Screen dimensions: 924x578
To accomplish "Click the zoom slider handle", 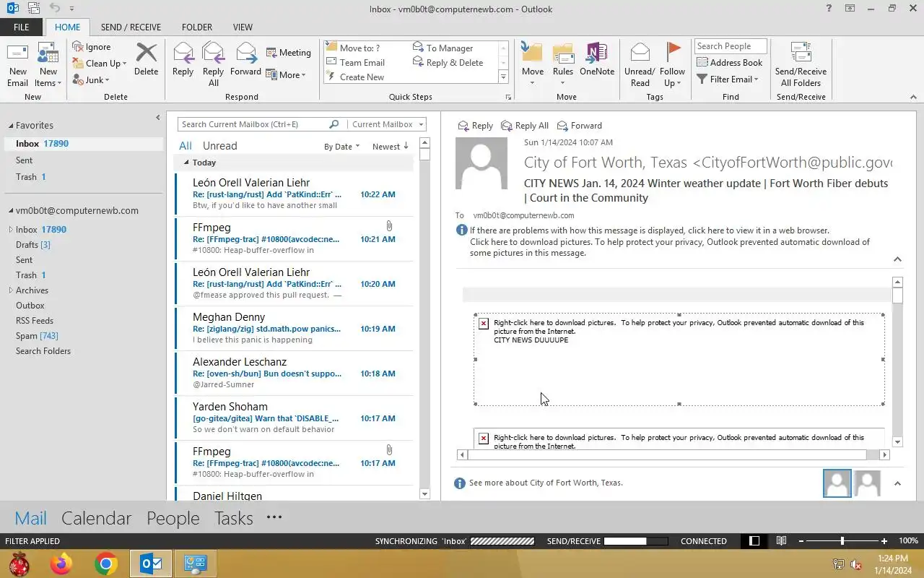I will 842,540.
